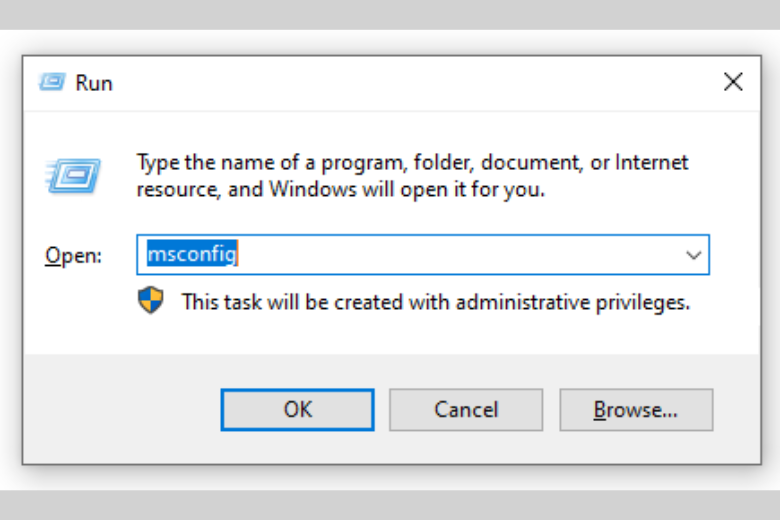The image size is (780, 520).
Task: Click the gray strip above the dialog
Action: pos(390,14)
